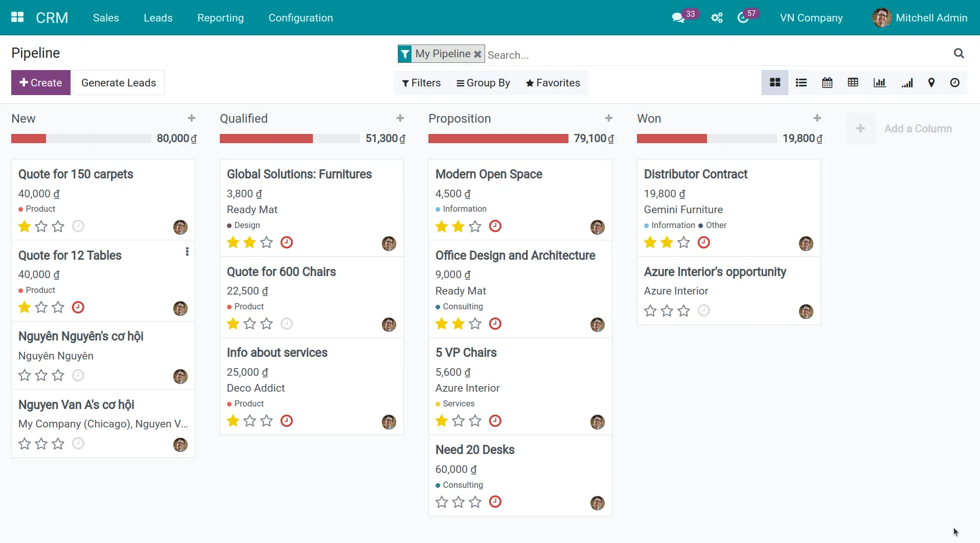Open the Leads menu

click(x=158, y=17)
